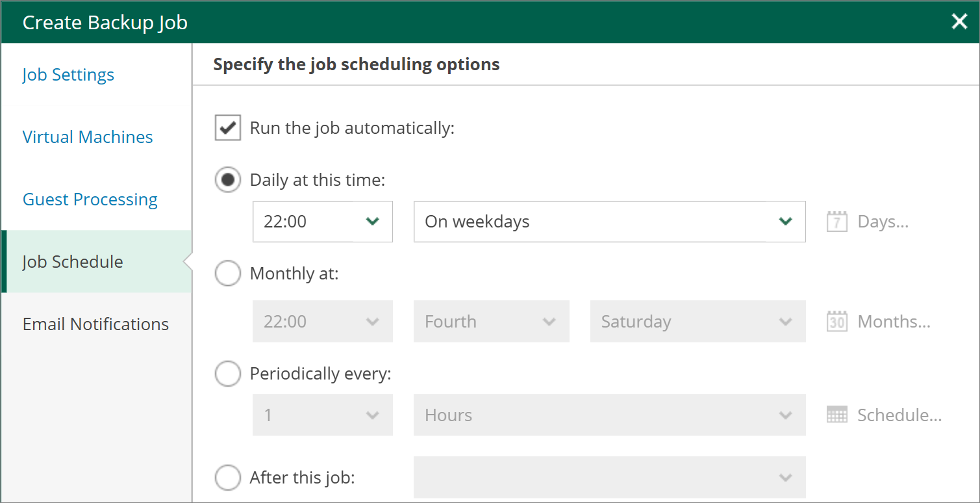Go to Job Settings step
980x503 pixels.
(68, 75)
